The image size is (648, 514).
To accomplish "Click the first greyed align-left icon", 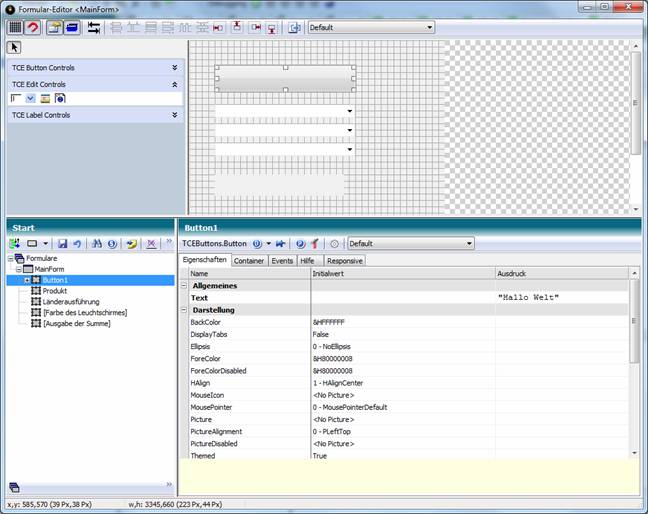I will [116, 28].
